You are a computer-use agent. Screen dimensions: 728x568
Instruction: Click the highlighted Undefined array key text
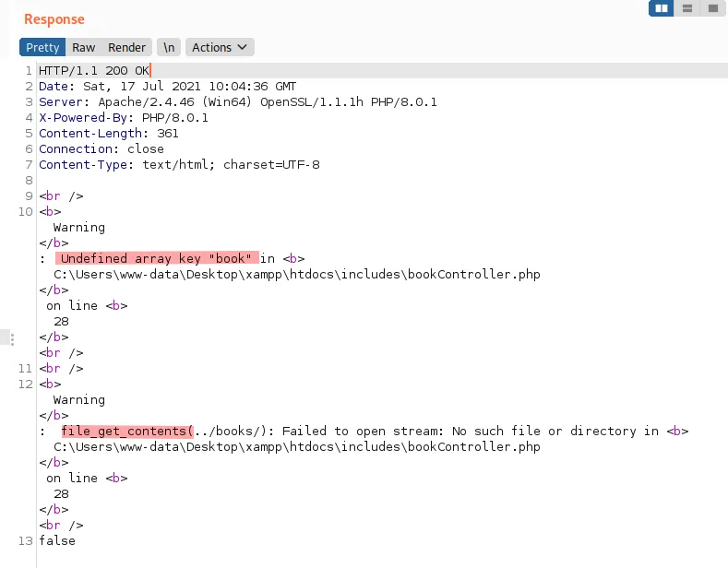(x=157, y=258)
